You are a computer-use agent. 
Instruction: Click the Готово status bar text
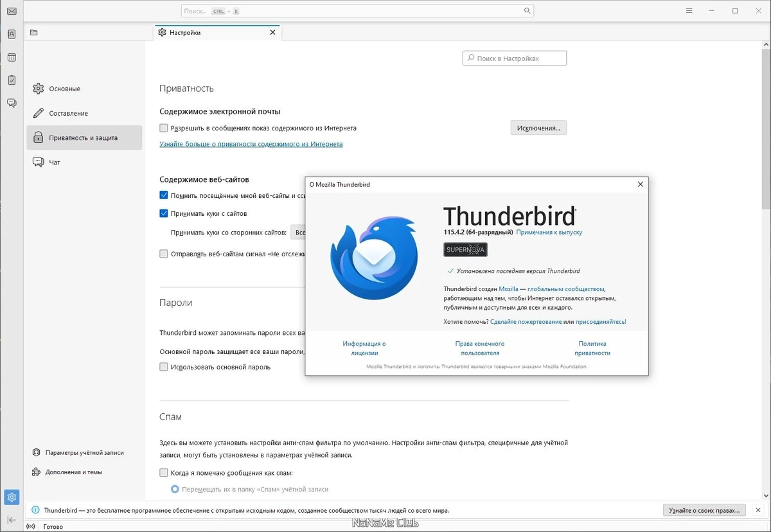coord(53,527)
